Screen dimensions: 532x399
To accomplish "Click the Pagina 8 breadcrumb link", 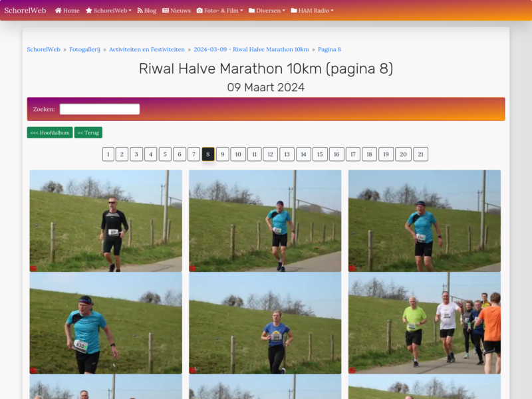I will point(329,49).
